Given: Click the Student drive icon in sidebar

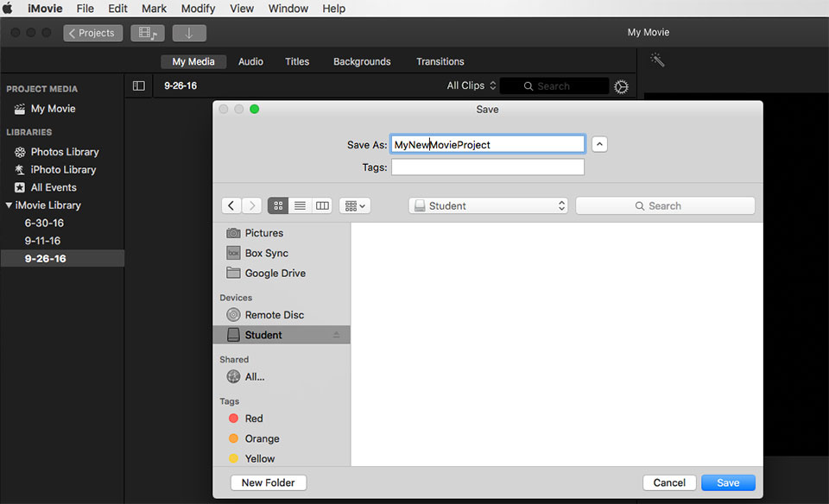Looking at the screenshot, I should (x=233, y=334).
